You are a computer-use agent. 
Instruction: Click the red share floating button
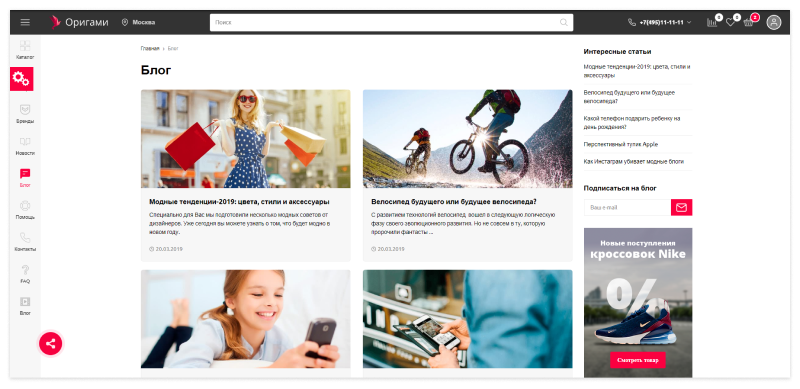51,344
